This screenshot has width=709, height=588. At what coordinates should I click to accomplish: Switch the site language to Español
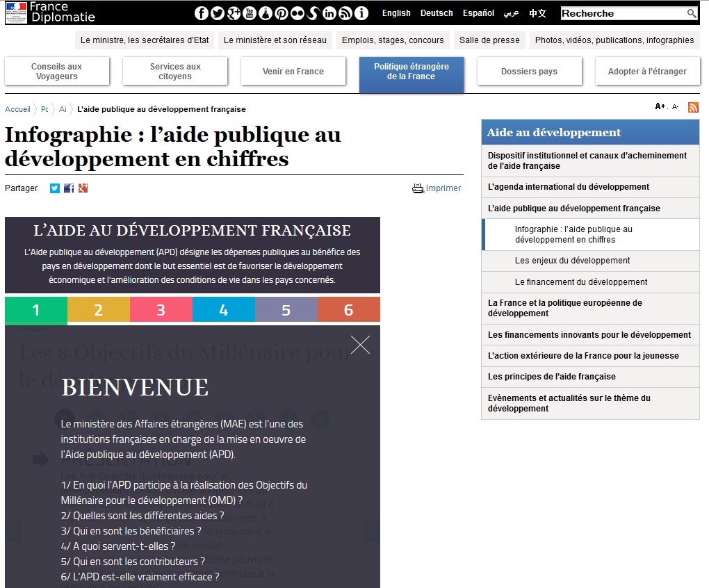478,13
